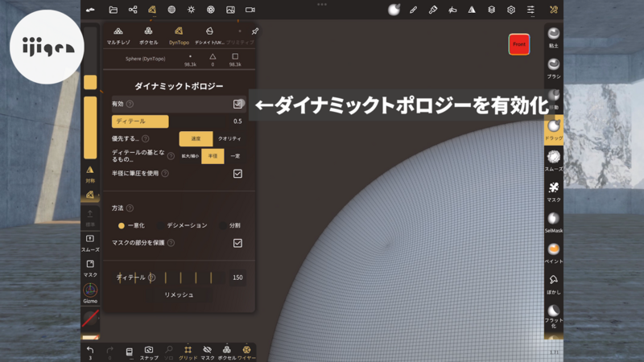The width and height of the screenshot is (644, 362).
Task: Click the Sphere (DynTopo) mesh name
Action: (x=146, y=59)
